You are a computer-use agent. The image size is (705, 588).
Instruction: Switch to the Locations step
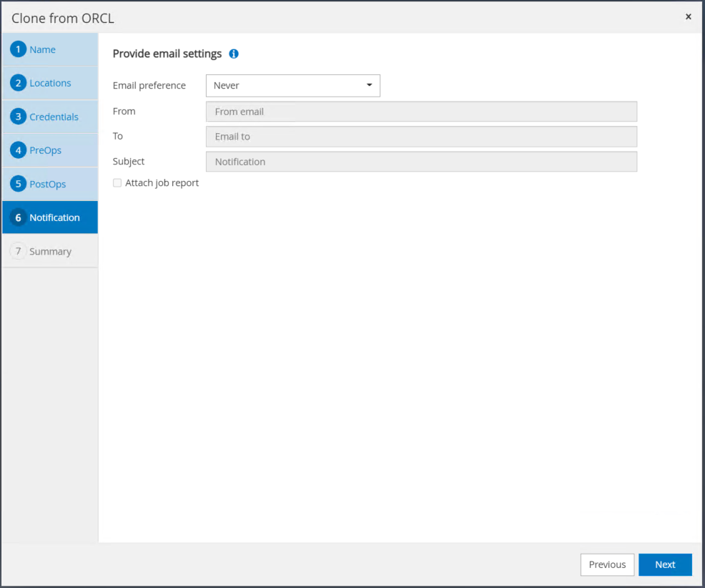50,83
